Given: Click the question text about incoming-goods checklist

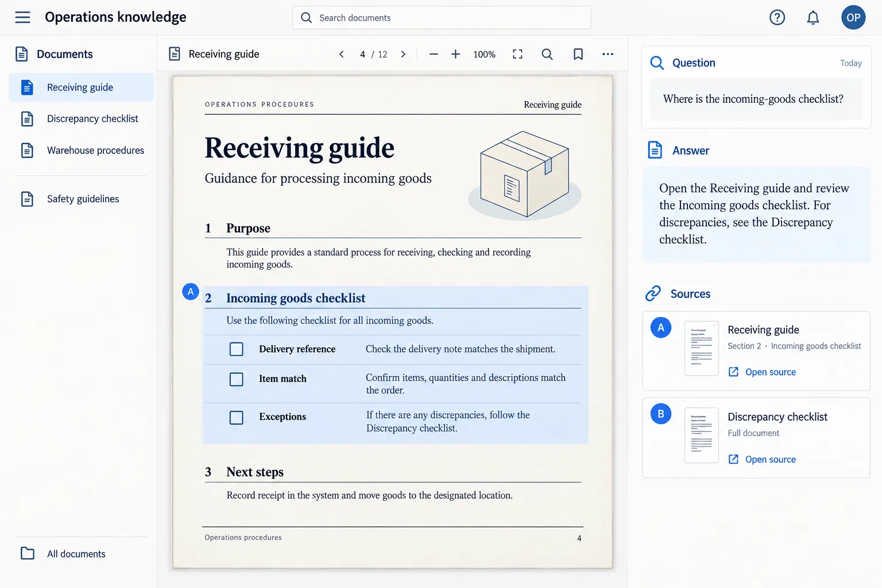Looking at the screenshot, I should click(753, 99).
